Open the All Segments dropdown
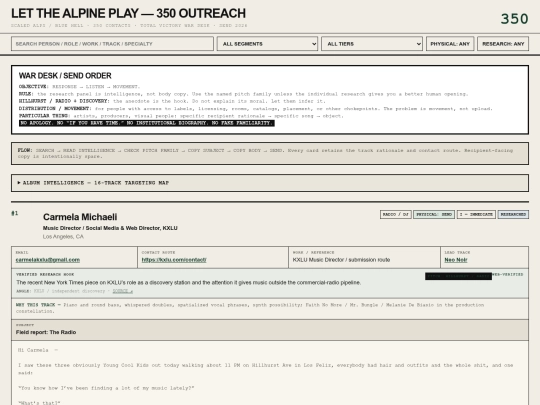This screenshot has width=540, height=405. click(267, 44)
